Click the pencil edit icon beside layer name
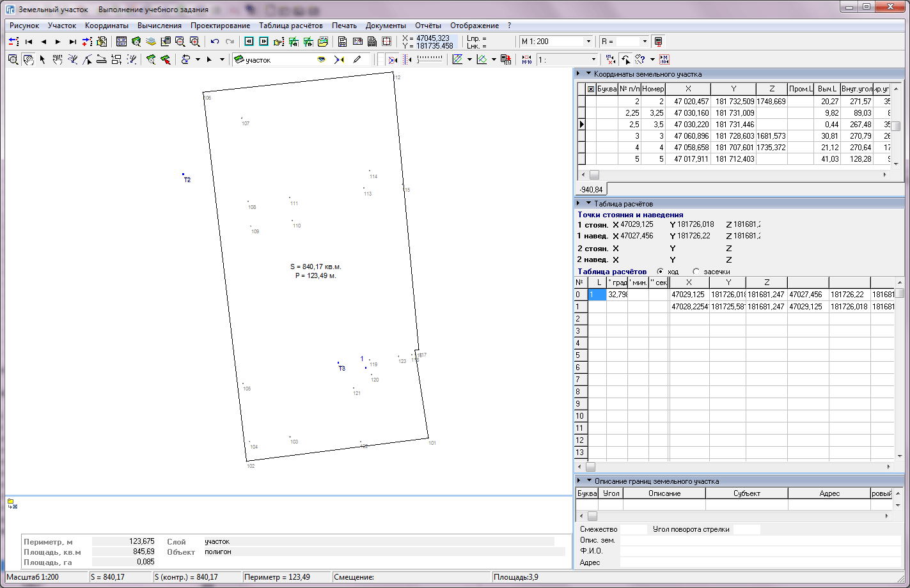 tap(357, 59)
